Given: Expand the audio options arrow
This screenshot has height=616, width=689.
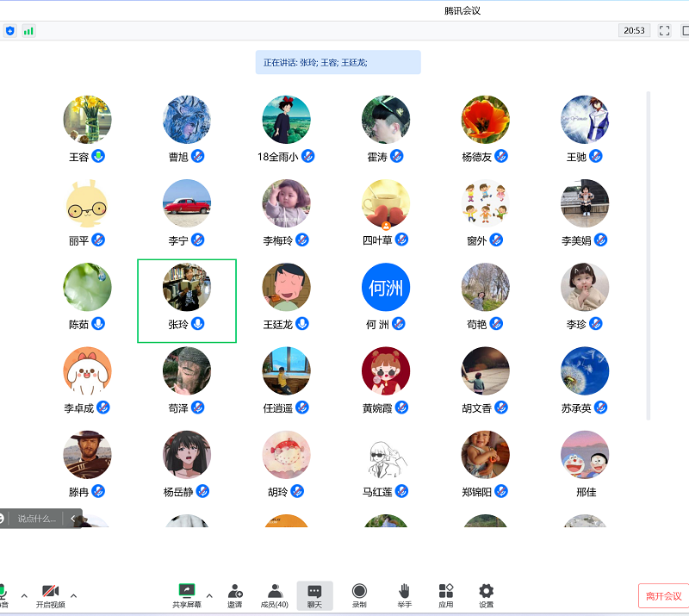Looking at the screenshot, I should coord(23,594).
